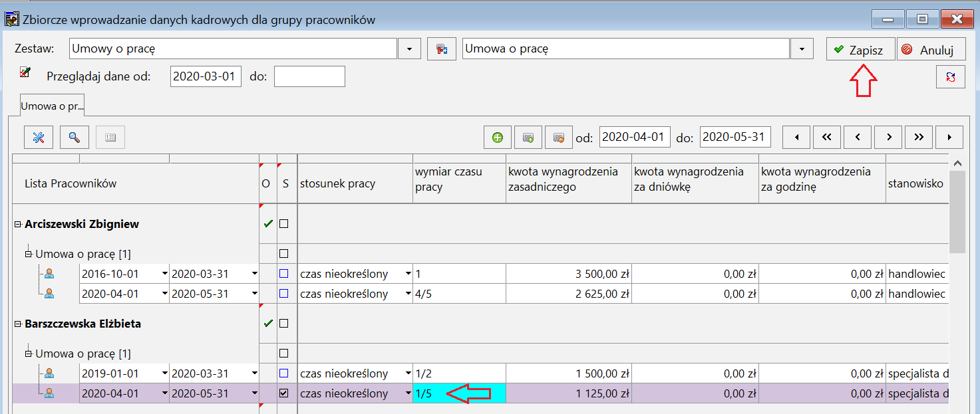Collapse the Arciszewski Zbigniew tree node

[x=18, y=225]
